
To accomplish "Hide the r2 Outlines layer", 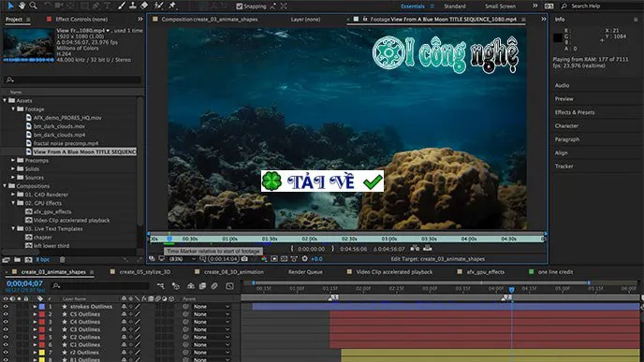I will click(6, 353).
